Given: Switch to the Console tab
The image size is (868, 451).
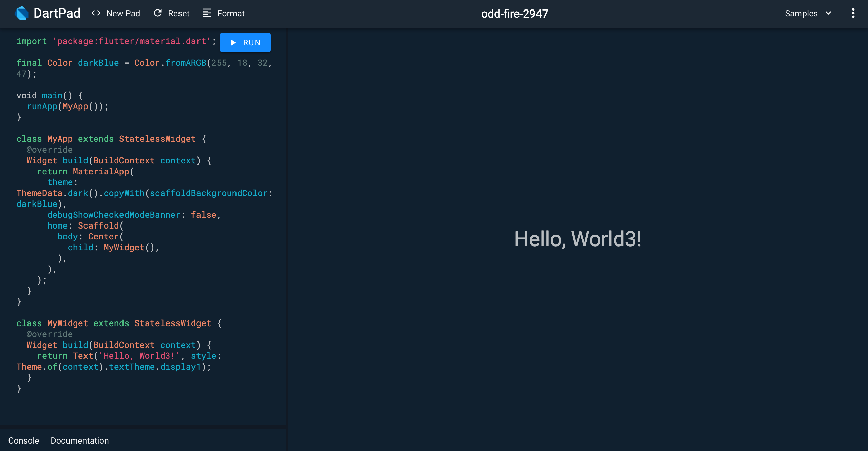Looking at the screenshot, I should pyautogui.click(x=23, y=440).
